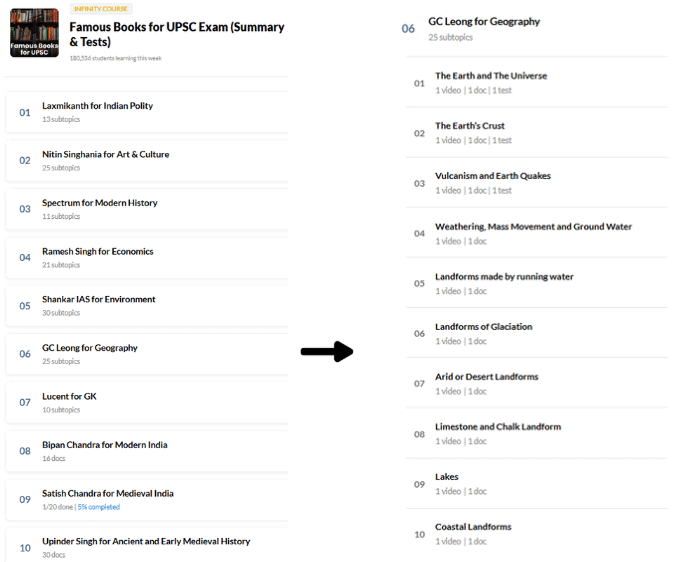Click the 5% completed progress text
This screenshot has height=562, width=675.
[99, 507]
